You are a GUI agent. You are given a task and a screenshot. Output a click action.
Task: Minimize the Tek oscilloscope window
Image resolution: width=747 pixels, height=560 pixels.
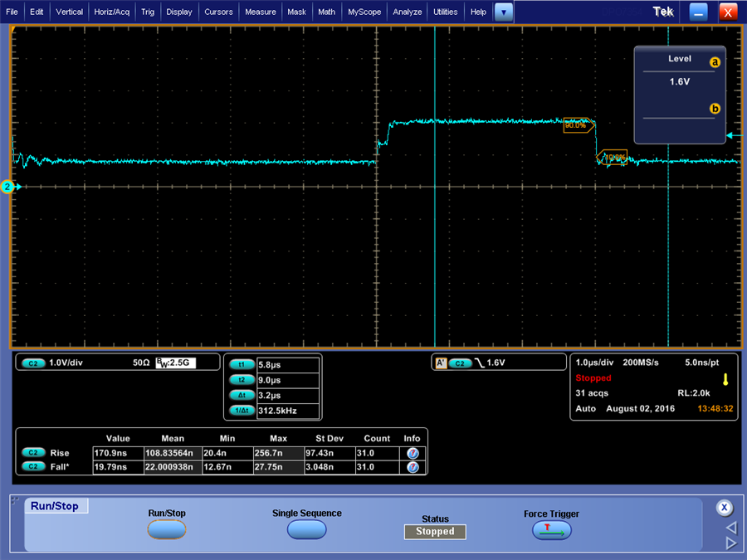(x=698, y=12)
